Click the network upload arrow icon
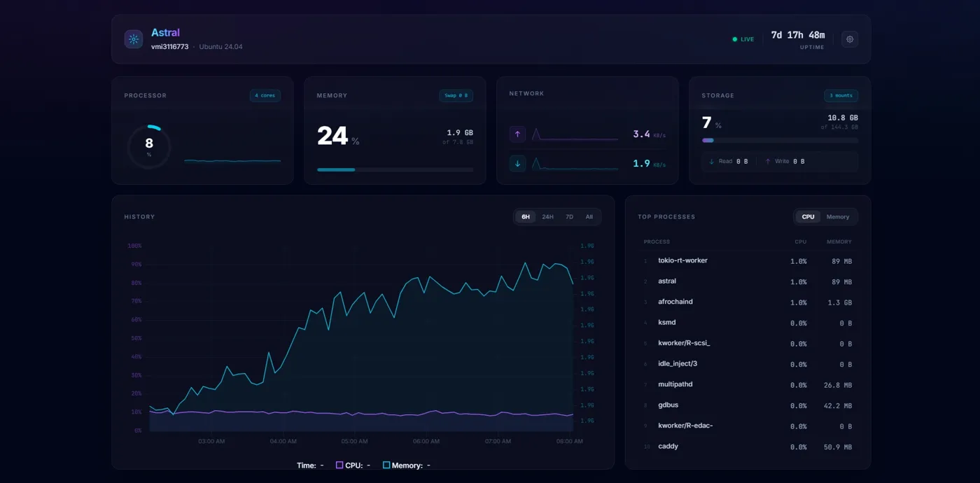Image resolution: width=980 pixels, height=483 pixels. point(517,134)
